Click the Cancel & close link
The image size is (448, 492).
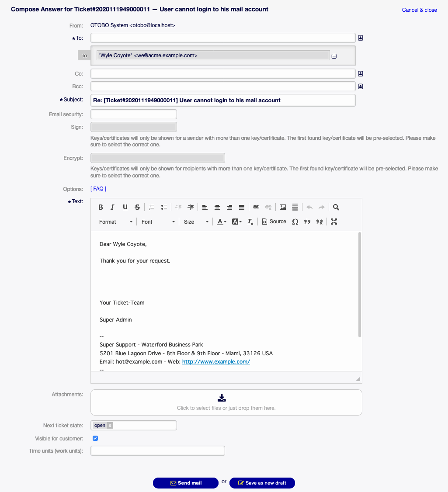pos(419,10)
